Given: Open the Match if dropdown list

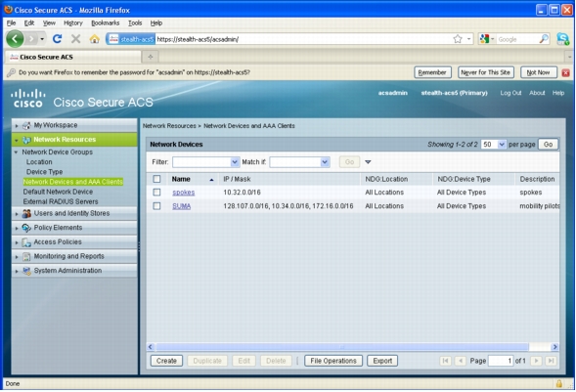Looking at the screenshot, I should tap(299, 162).
